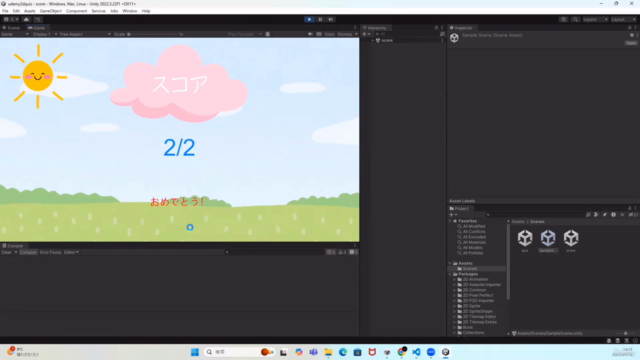Screen dimensions: 640x360
Task: Select the Inspector tab
Action: tap(461, 28)
